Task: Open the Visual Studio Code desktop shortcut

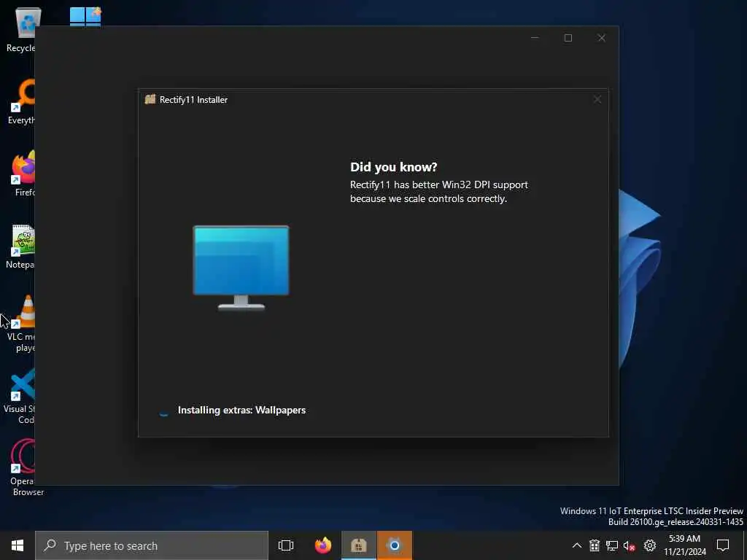Action: [20, 396]
